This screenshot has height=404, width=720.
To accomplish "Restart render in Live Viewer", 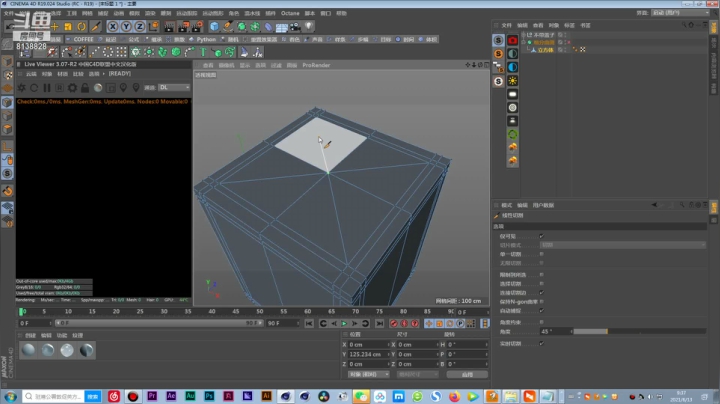I will (34, 87).
